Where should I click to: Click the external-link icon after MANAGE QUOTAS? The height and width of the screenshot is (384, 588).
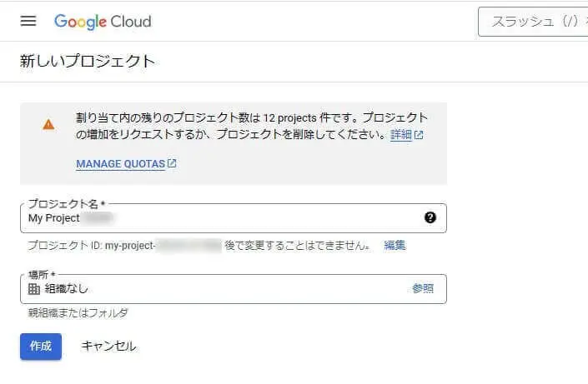172,163
